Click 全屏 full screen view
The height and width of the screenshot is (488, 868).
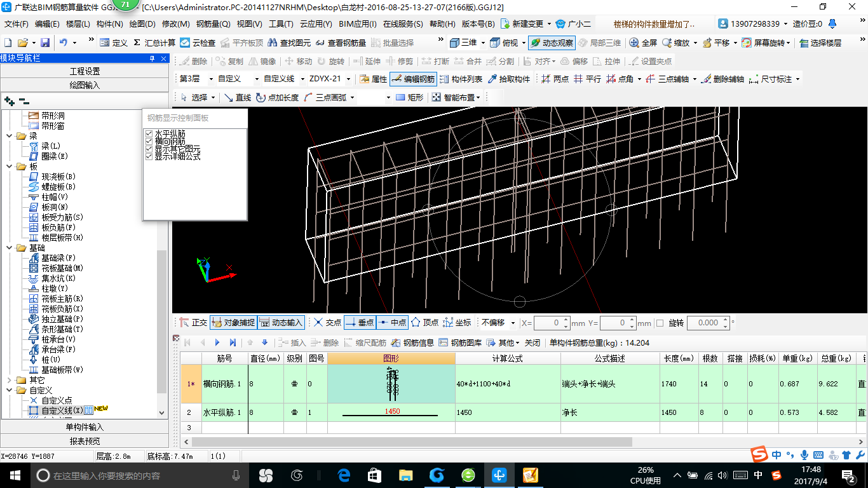click(x=643, y=43)
